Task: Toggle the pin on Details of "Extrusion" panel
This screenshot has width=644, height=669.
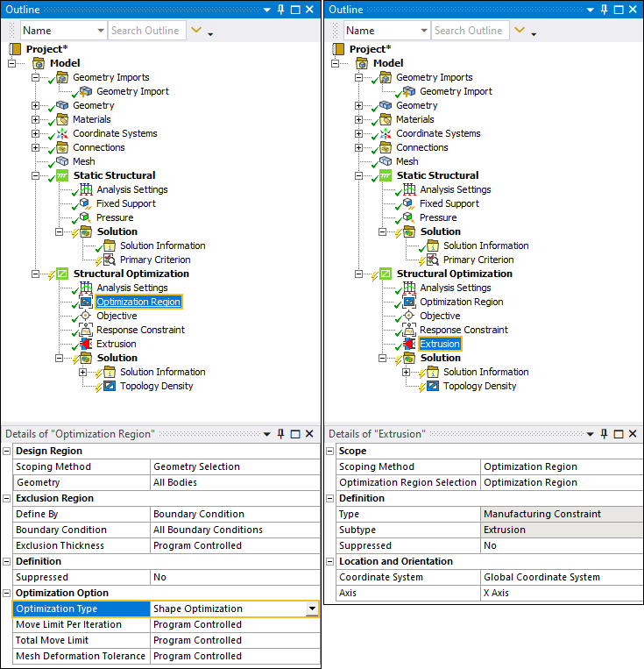Action: [x=604, y=434]
